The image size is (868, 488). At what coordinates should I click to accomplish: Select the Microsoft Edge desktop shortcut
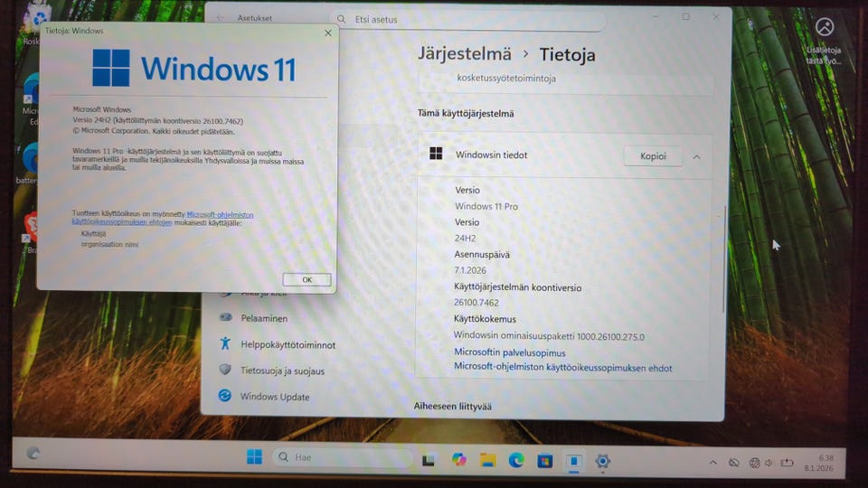pos(30,99)
